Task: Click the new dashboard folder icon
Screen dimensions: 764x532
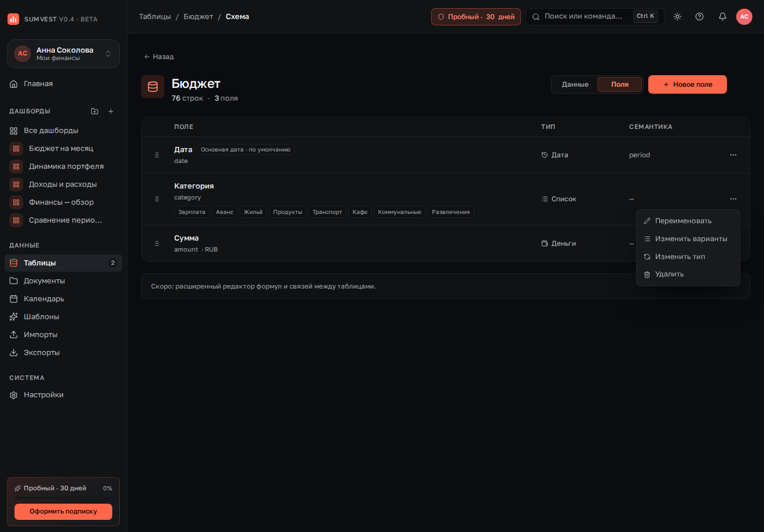Action: point(95,111)
